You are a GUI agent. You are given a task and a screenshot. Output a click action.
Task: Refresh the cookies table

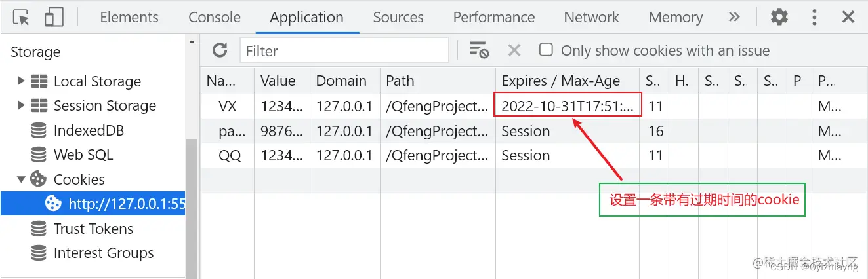[x=220, y=50]
